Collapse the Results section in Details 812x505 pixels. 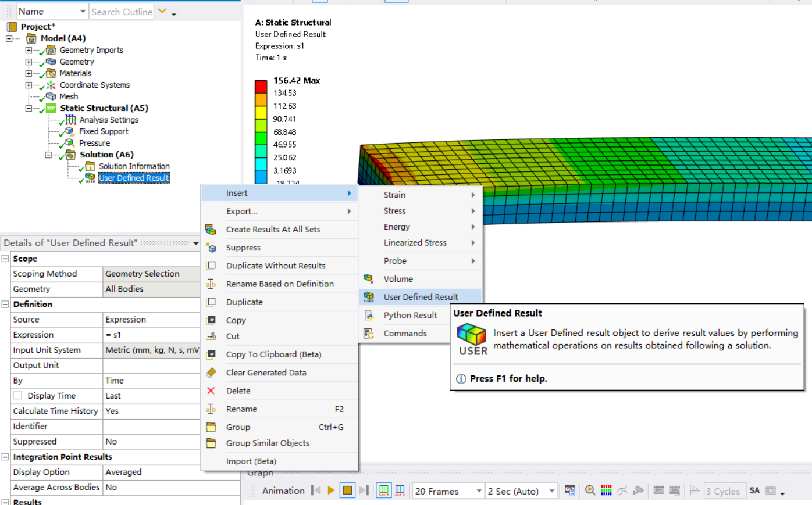[5, 501]
